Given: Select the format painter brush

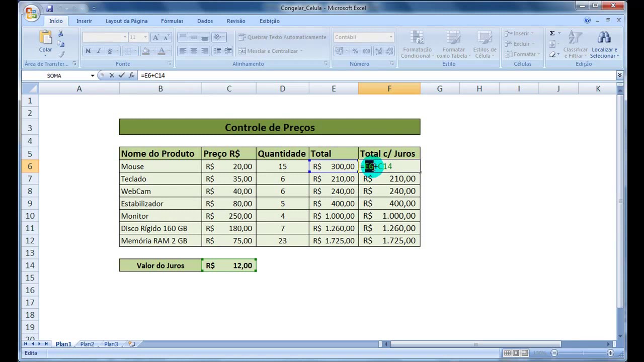Looking at the screenshot, I should pyautogui.click(x=61, y=54).
